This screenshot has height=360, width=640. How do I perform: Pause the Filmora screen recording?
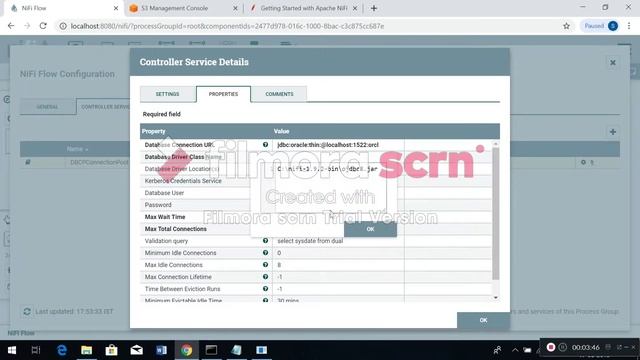point(562,347)
